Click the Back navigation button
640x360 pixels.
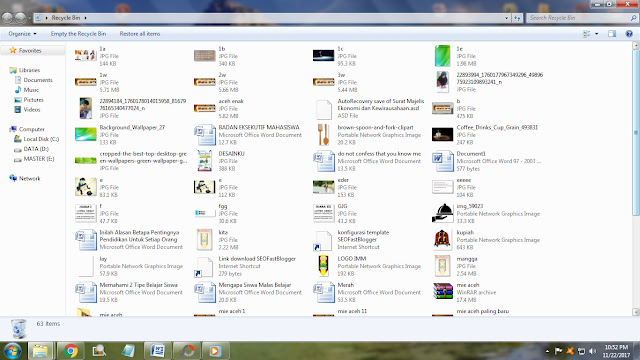(7, 18)
